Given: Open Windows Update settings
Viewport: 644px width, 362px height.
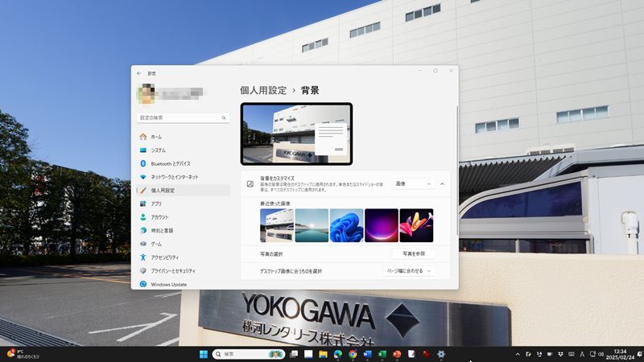Looking at the screenshot, I should pyautogui.click(x=184, y=284).
